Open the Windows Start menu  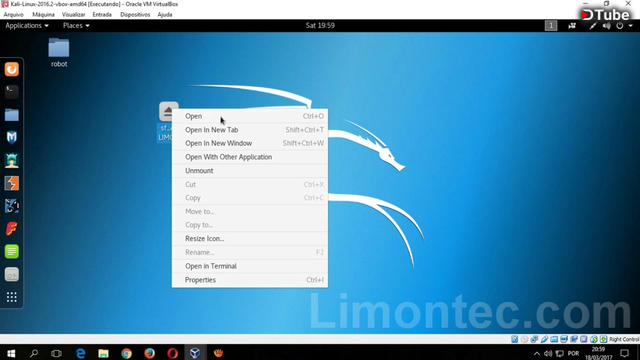pyautogui.click(x=11, y=353)
